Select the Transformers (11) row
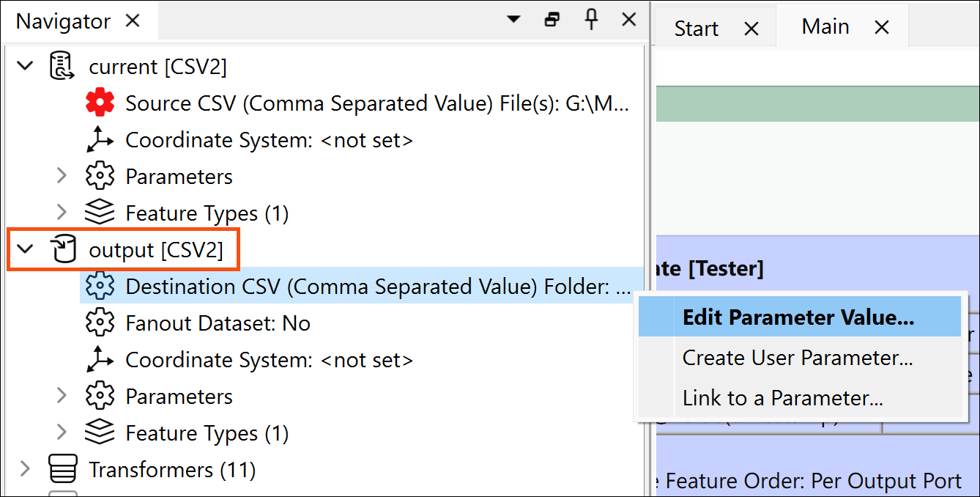 click(172, 469)
